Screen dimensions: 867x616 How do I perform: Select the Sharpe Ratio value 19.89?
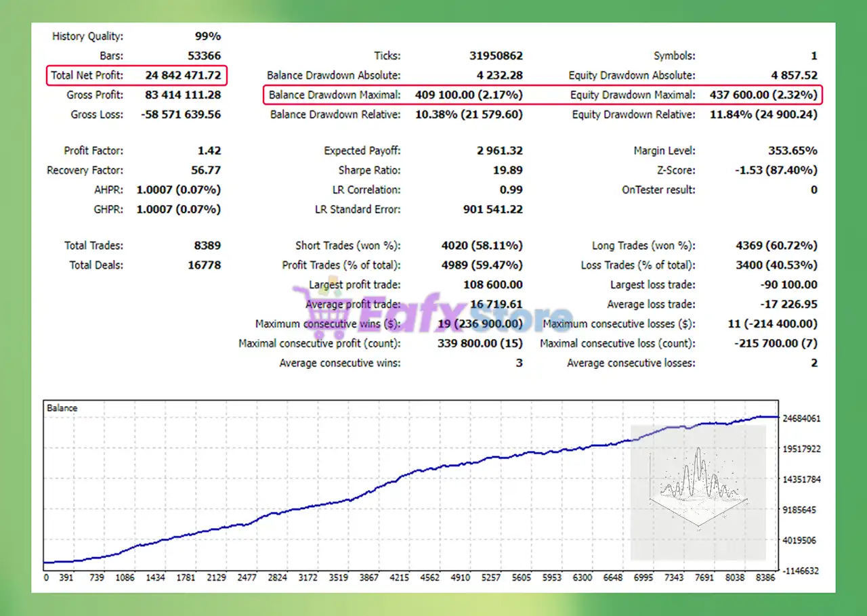click(508, 171)
